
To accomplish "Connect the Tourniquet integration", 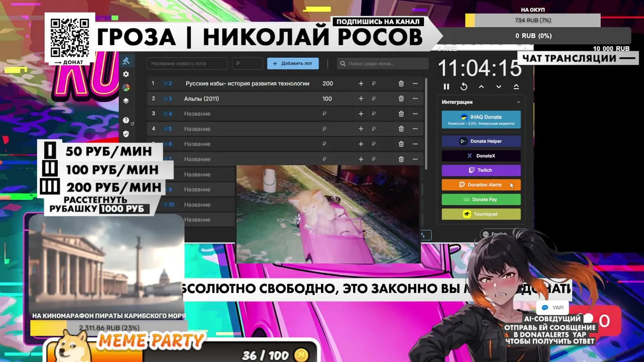I will [481, 214].
